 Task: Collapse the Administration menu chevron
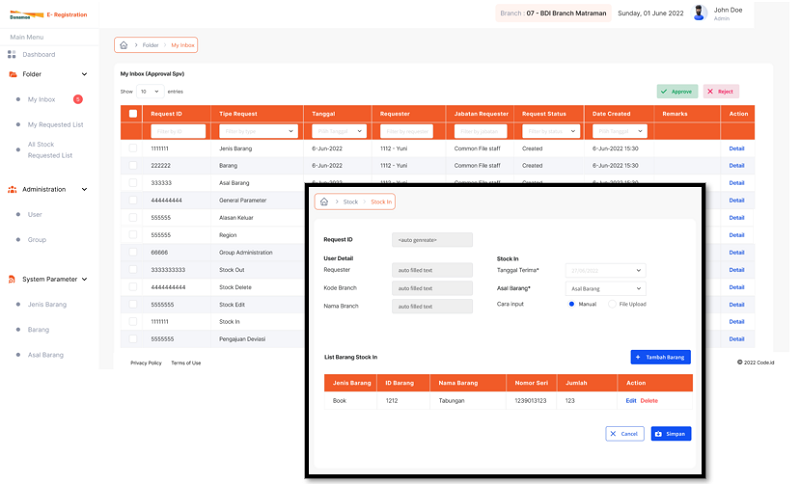coord(84,189)
